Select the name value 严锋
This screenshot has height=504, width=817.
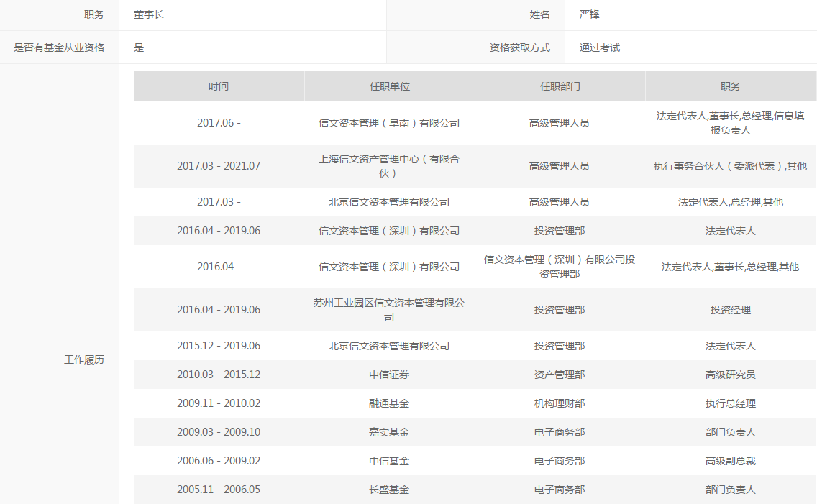point(590,14)
